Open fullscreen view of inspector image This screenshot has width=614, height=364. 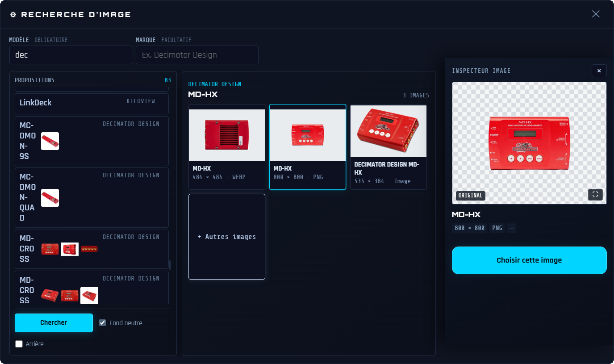(595, 194)
